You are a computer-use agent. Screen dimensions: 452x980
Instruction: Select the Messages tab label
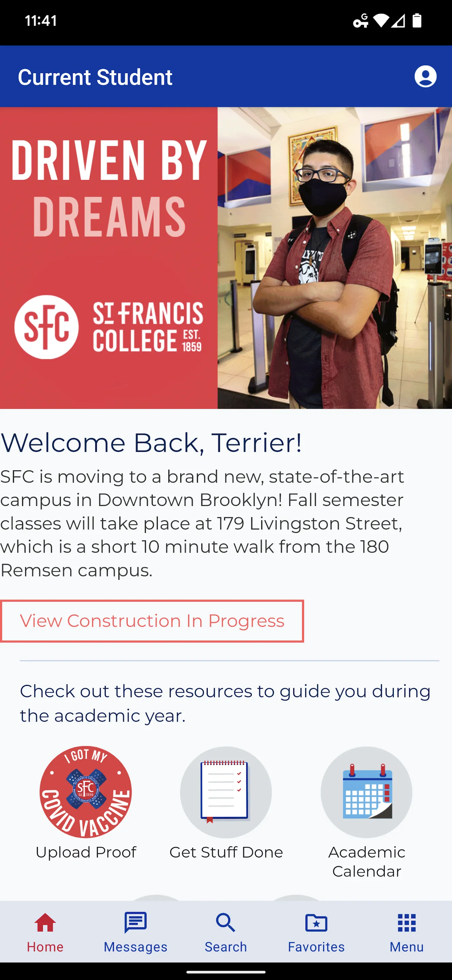tap(136, 947)
